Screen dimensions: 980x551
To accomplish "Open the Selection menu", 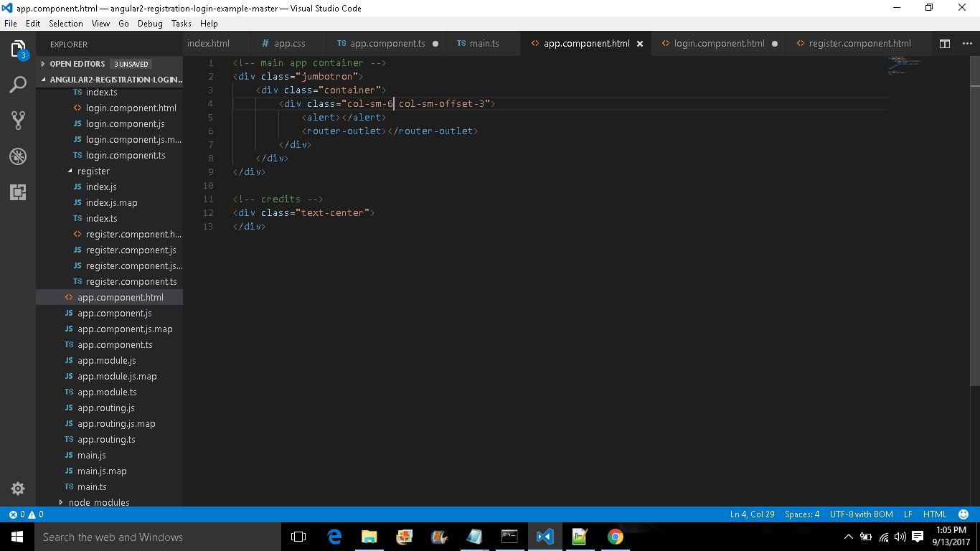I will (x=66, y=24).
